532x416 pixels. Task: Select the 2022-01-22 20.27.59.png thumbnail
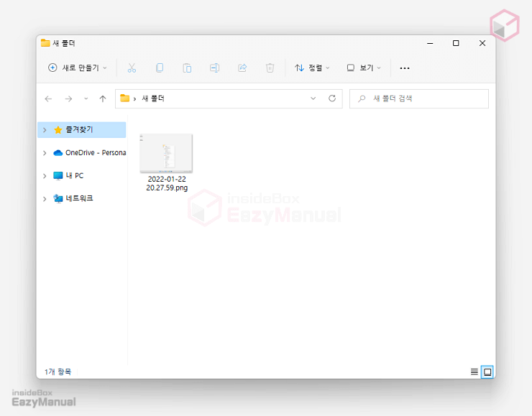[166, 153]
